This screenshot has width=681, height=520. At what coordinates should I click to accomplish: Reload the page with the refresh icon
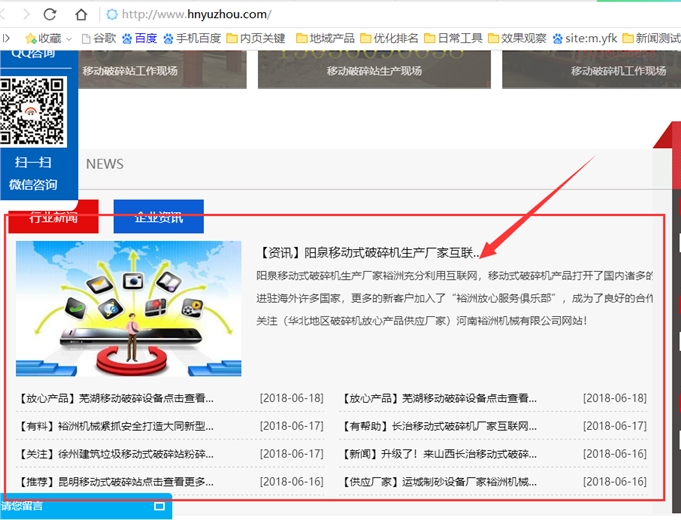[50, 14]
